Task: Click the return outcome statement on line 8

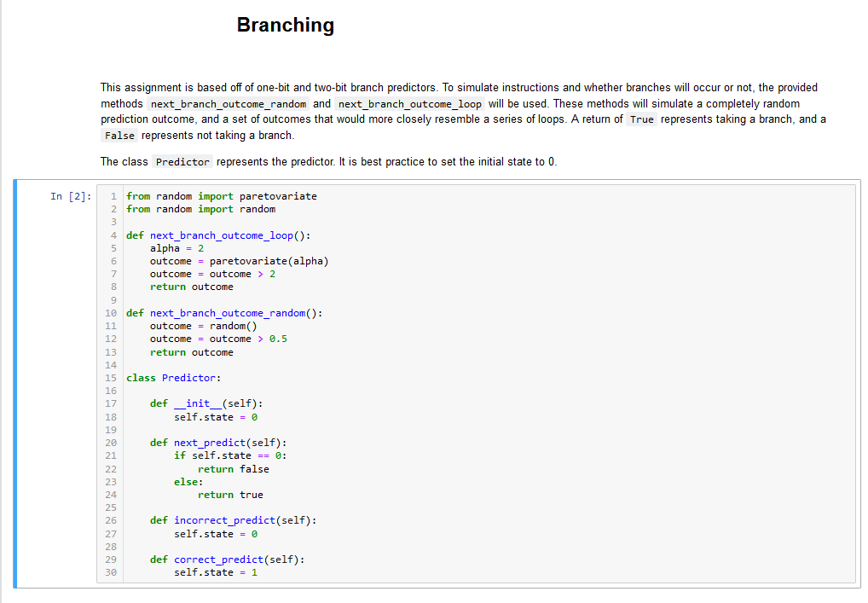Action: [x=193, y=287]
